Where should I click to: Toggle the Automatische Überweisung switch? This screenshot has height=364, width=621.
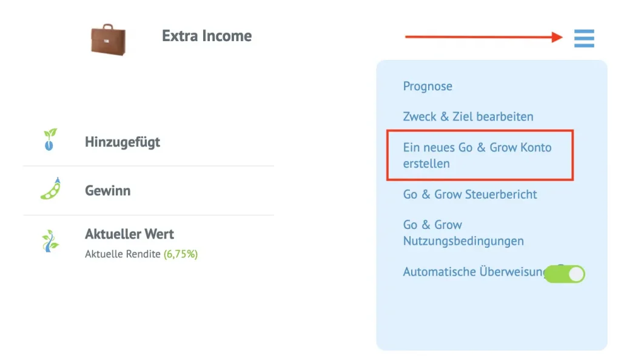pos(565,274)
